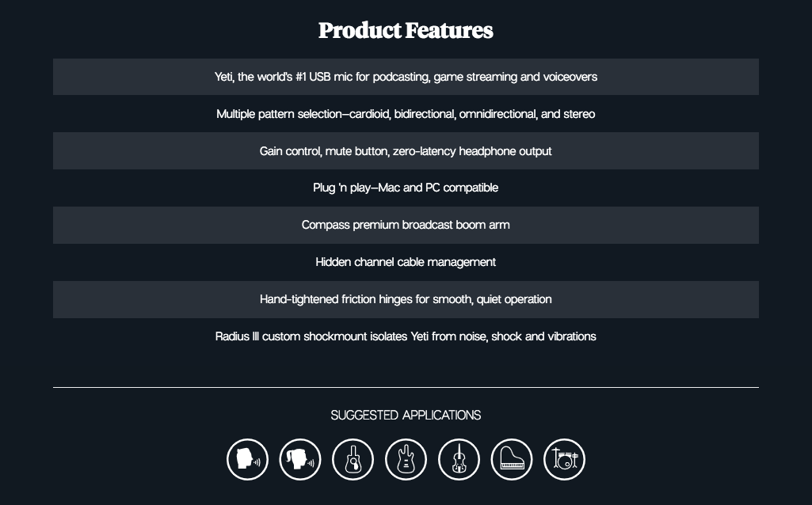
Task: Click the Multiple pattern selection feature row
Action: (x=406, y=114)
